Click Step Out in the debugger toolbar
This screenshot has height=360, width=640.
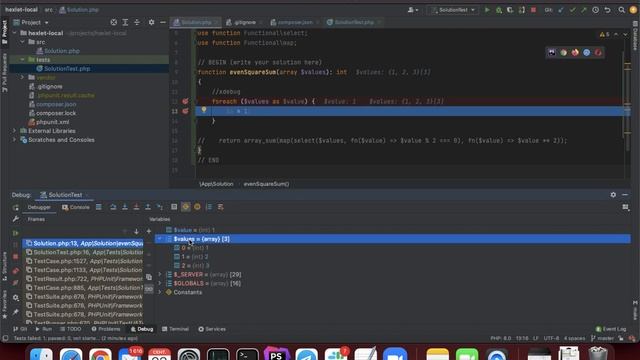pyautogui.click(x=148, y=207)
